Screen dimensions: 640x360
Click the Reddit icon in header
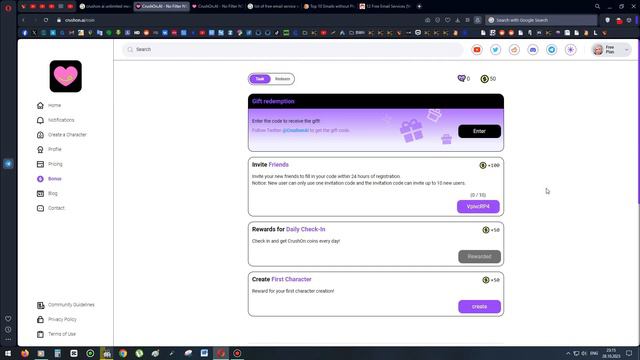click(514, 50)
